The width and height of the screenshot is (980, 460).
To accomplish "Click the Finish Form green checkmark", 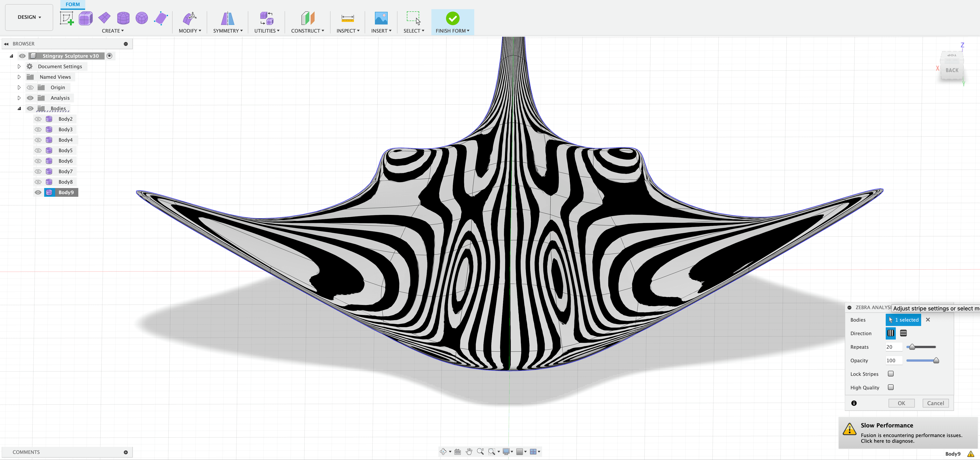I will click(452, 18).
